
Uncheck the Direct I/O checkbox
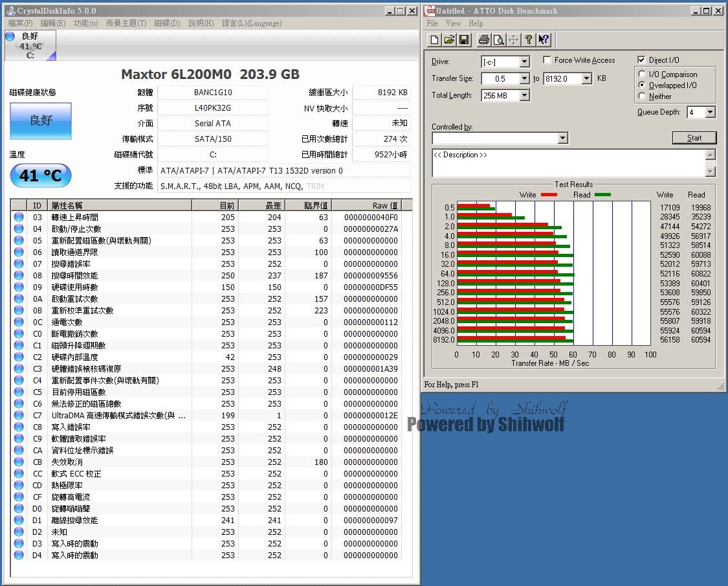pos(641,60)
